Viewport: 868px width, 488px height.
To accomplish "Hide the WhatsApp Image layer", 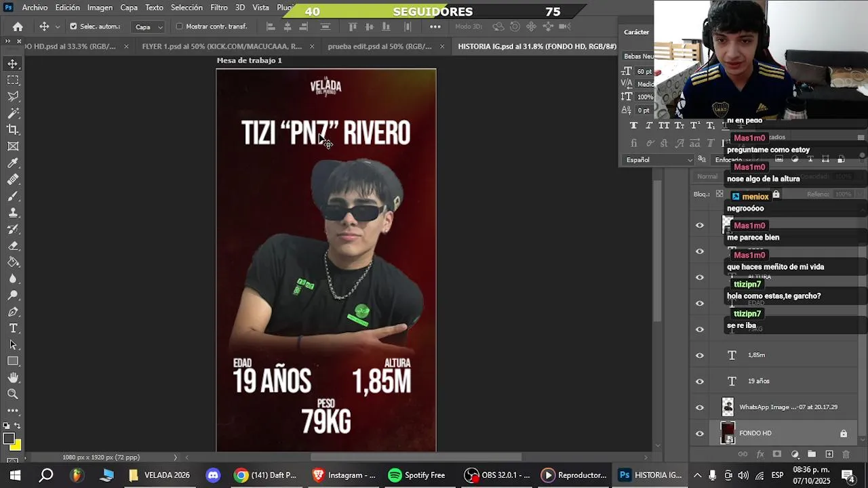I will point(700,407).
